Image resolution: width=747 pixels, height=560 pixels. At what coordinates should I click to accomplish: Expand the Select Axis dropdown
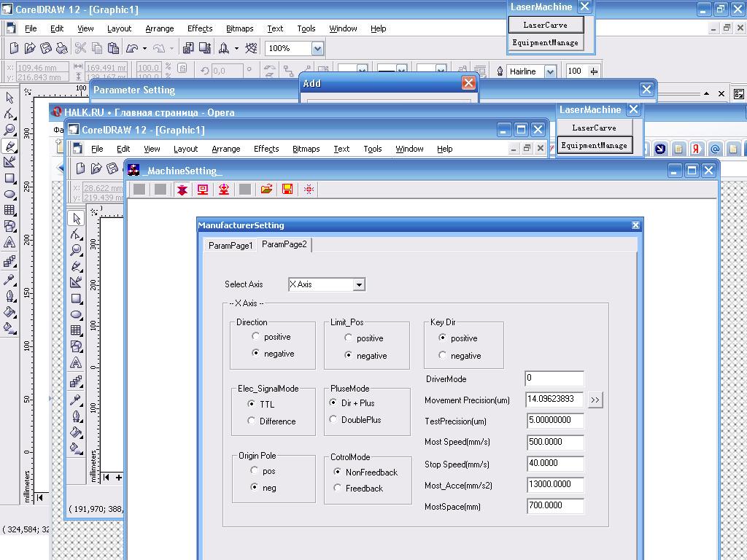point(359,284)
